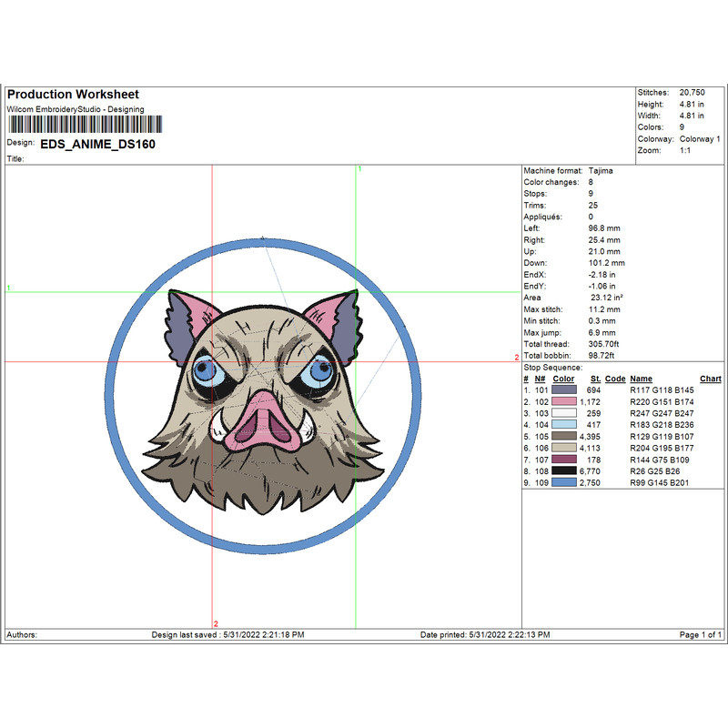
Task: Click the Chart column header
Action: pos(710,379)
